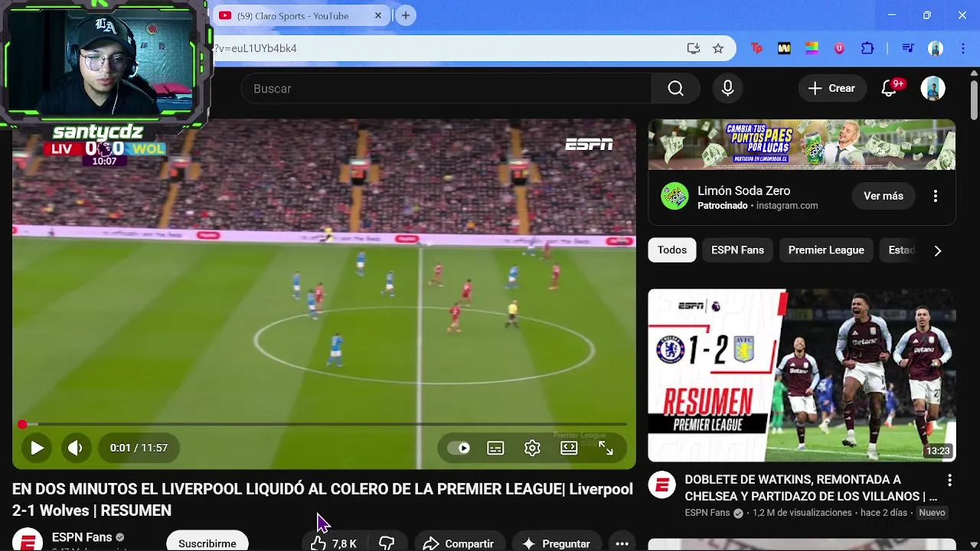
Task: Open the YouTube account avatar menu
Action: tap(933, 88)
